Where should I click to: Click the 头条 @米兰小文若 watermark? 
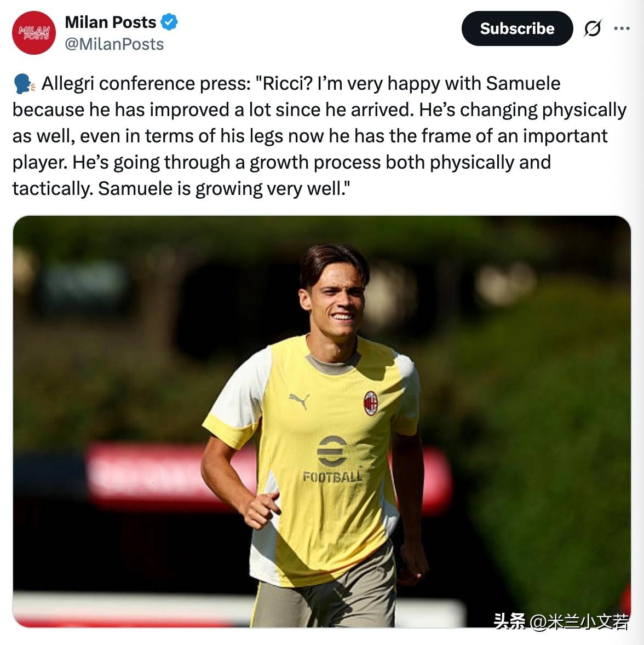[x=561, y=621]
